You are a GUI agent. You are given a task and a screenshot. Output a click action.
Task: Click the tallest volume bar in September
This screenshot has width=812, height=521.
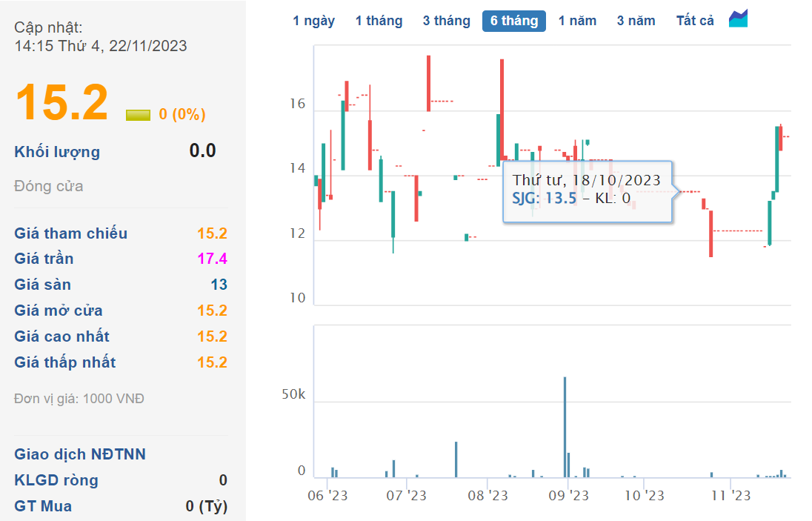(x=565, y=428)
